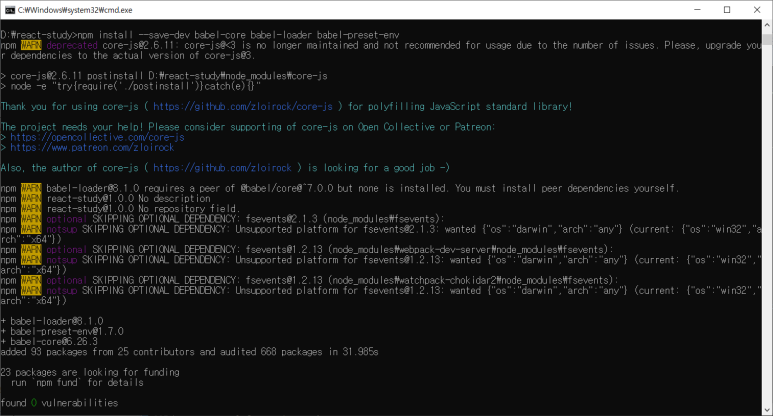Viewport: 773px width, 416px height.
Task: Click the node -e try require postinstall line
Action: pos(131,86)
